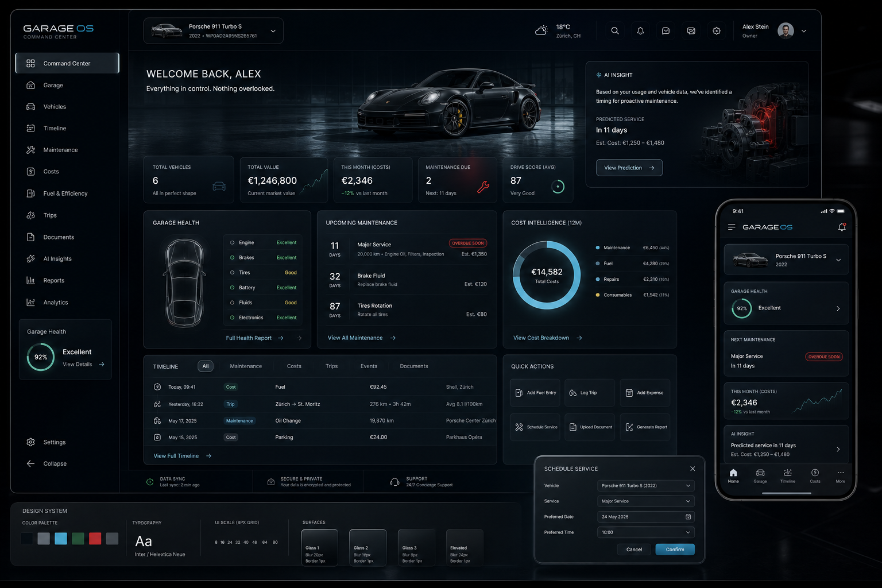
Task: Click the weather cloud icon
Action: (541, 30)
